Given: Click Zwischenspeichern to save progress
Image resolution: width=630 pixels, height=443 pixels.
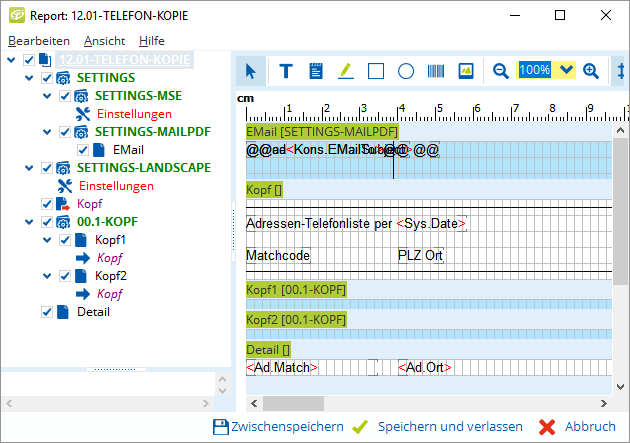Looking at the screenshot, I should pyautogui.click(x=278, y=427).
